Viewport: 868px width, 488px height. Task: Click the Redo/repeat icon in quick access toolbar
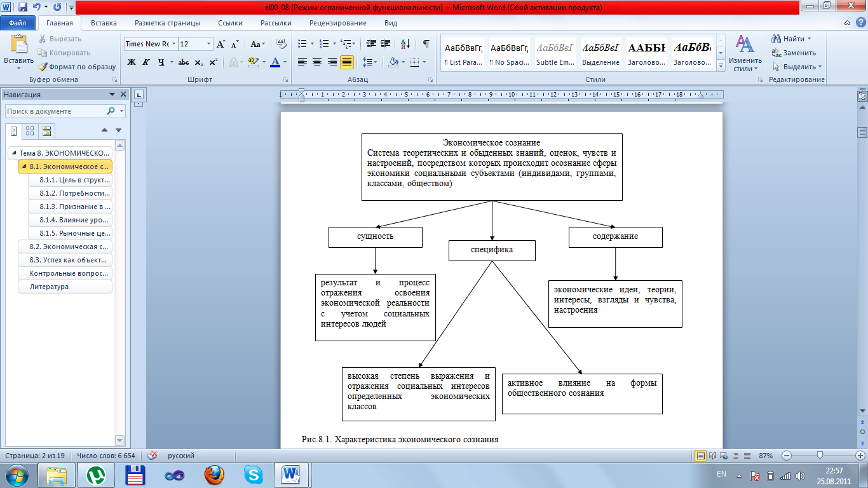pyautogui.click(x=57, y=8)
